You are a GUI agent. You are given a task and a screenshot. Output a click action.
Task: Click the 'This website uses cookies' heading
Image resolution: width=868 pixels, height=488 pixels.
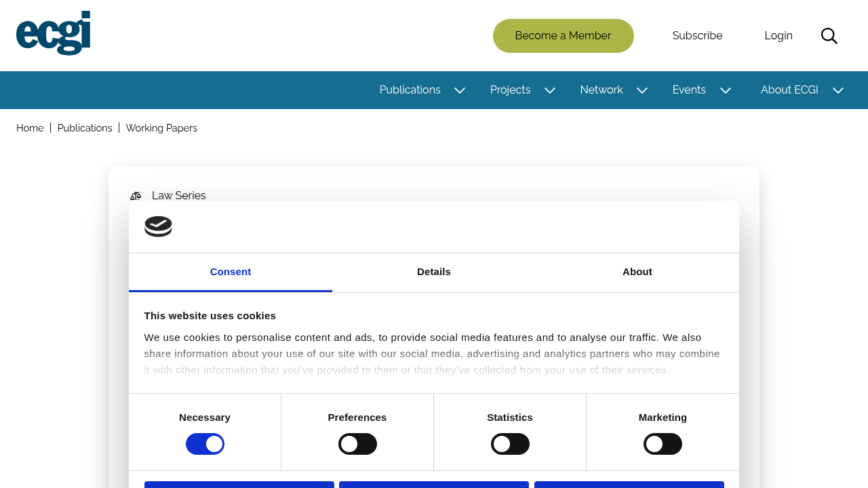point(210,316)
